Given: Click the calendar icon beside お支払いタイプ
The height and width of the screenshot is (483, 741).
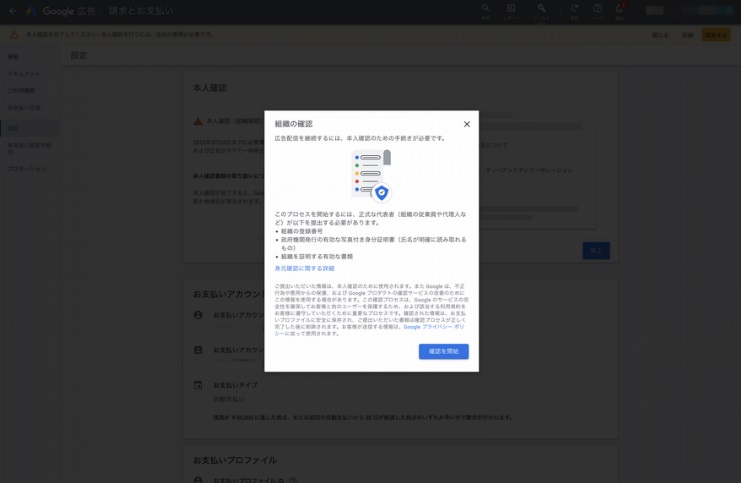Looking at the screenshot, I should [x=198, y=385].
